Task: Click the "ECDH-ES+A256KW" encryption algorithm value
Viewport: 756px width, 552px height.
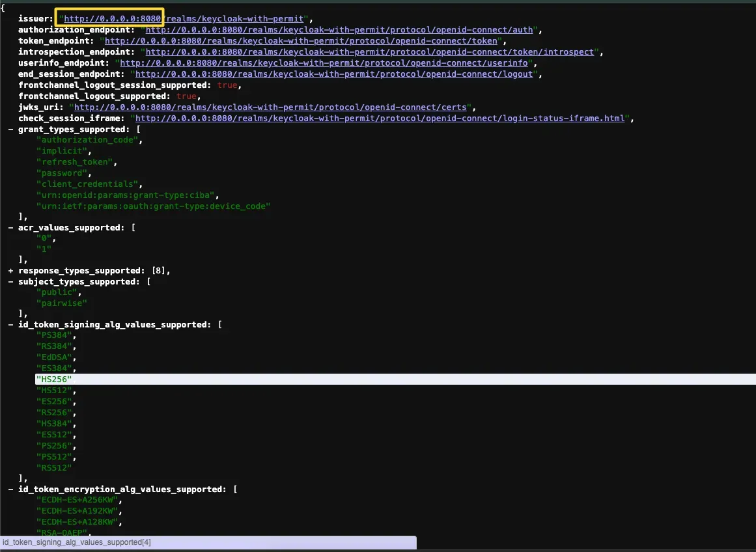Action: [x=78, y=500]
